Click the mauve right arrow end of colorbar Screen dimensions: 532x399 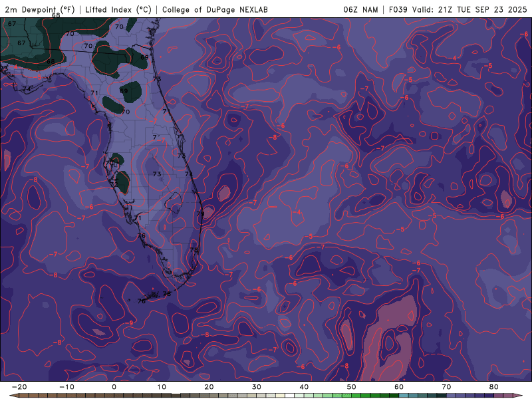[518, 396]
